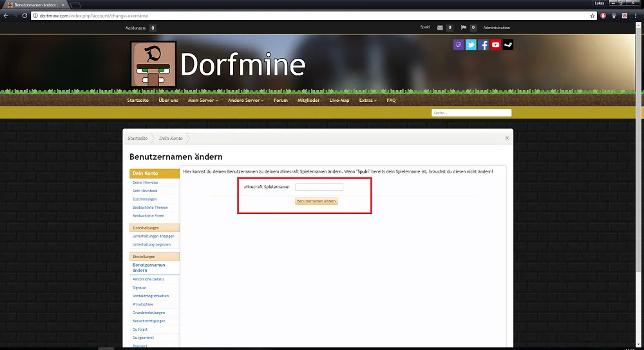Open the Mitglieder menu item
Image resolution: width=644 pixels, height=350 pixels.
coord(308,101)
